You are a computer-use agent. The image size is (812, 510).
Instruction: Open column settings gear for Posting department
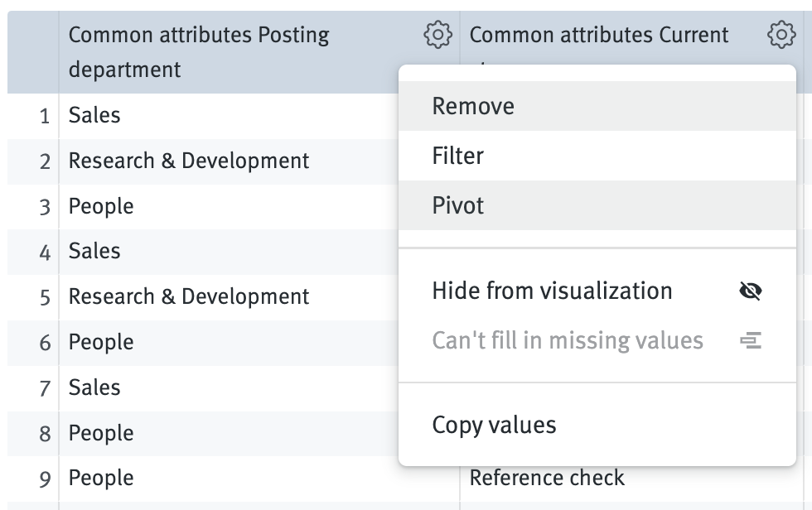tap(437, 35)
